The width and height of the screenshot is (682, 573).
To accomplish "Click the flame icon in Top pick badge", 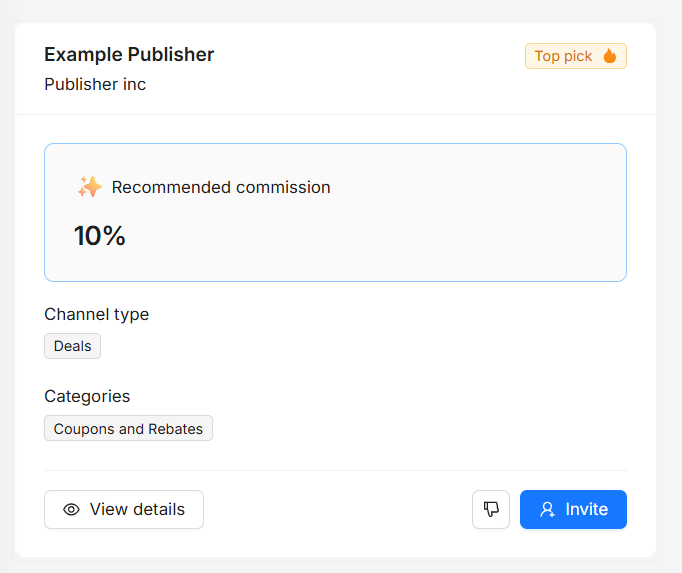I will click(x=610, y=56).
